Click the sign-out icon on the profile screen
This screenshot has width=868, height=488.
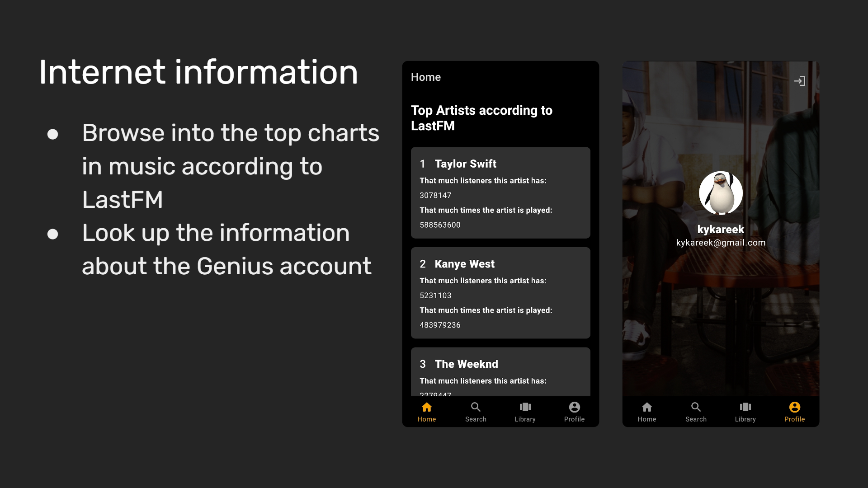[801, 80]
